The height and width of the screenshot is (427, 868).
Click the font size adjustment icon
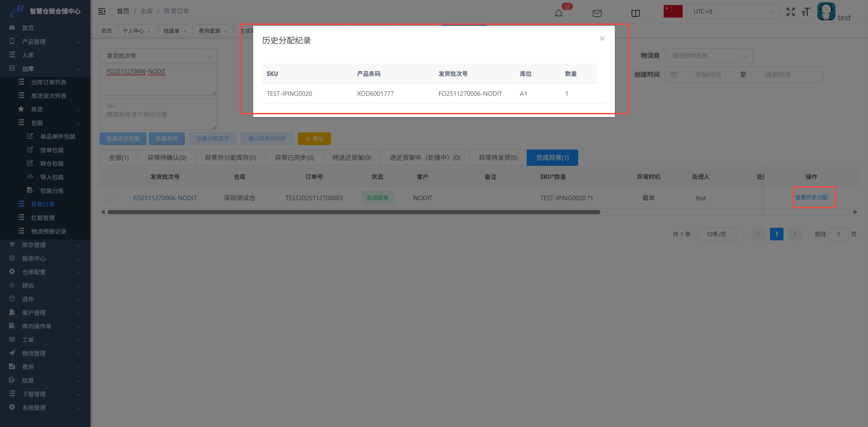pos(806,12)
